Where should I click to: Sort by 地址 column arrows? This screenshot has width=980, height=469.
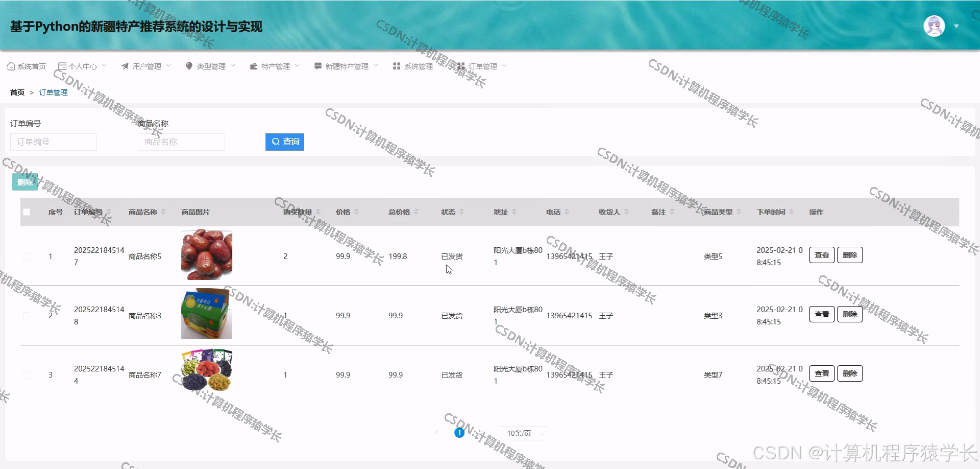tap(514, 212)
